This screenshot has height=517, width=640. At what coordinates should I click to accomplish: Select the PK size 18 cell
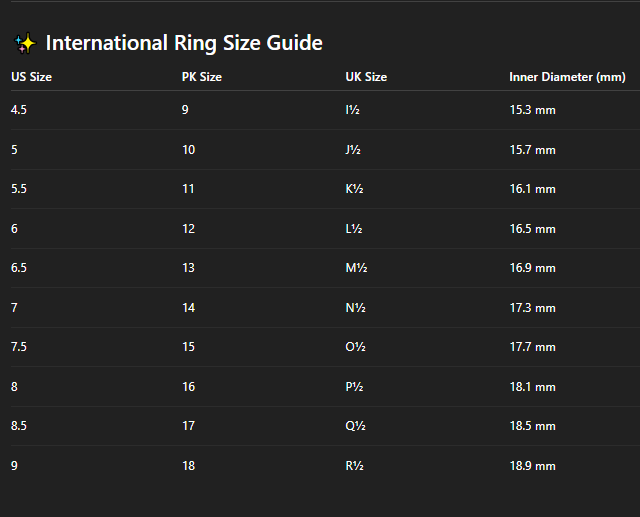188,466
